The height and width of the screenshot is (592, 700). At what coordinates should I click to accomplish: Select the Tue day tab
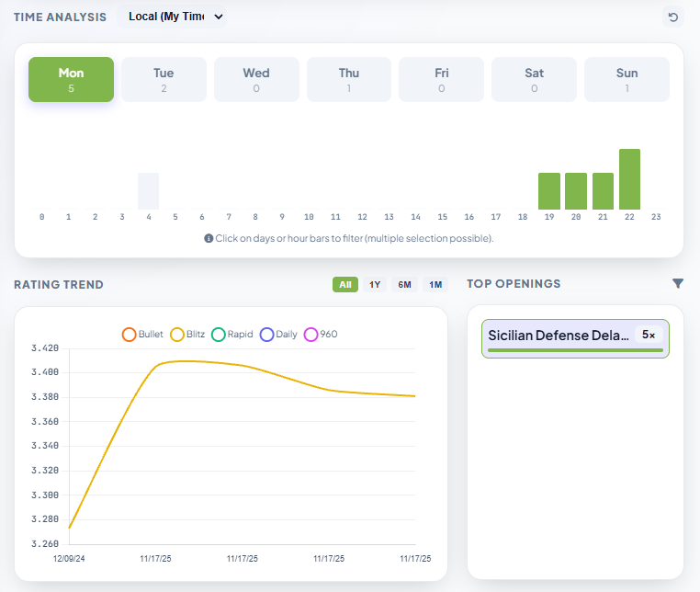[x=164, y=80]
